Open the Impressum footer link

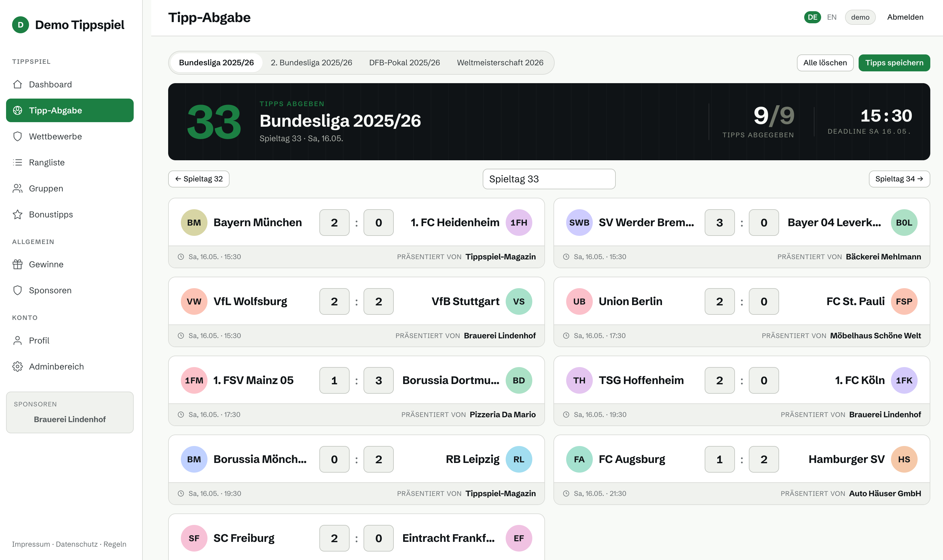click(31, 544)
